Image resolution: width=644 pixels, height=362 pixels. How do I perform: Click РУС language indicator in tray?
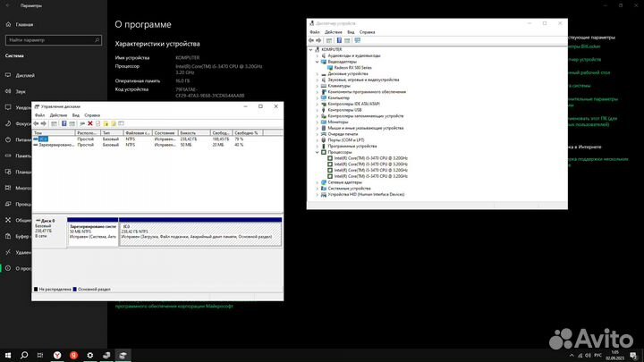coord(598,356)
